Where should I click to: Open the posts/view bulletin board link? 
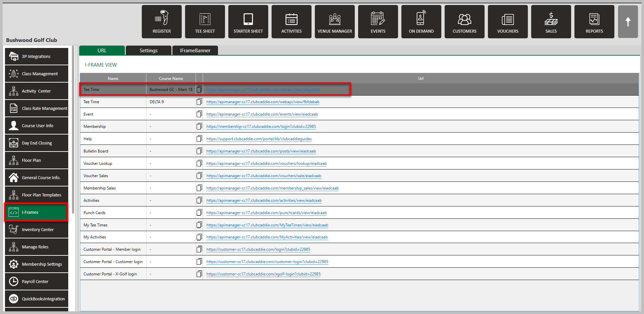point(261,151)
